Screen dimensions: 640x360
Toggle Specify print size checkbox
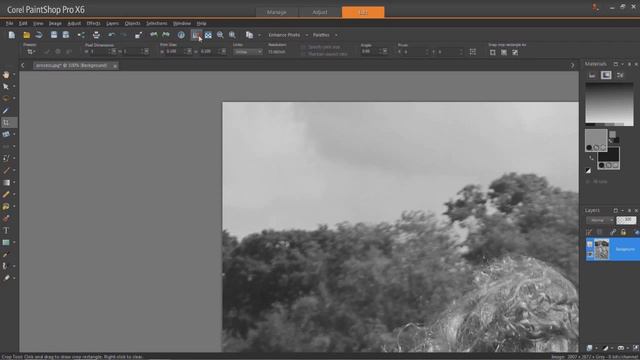(303, 47)
